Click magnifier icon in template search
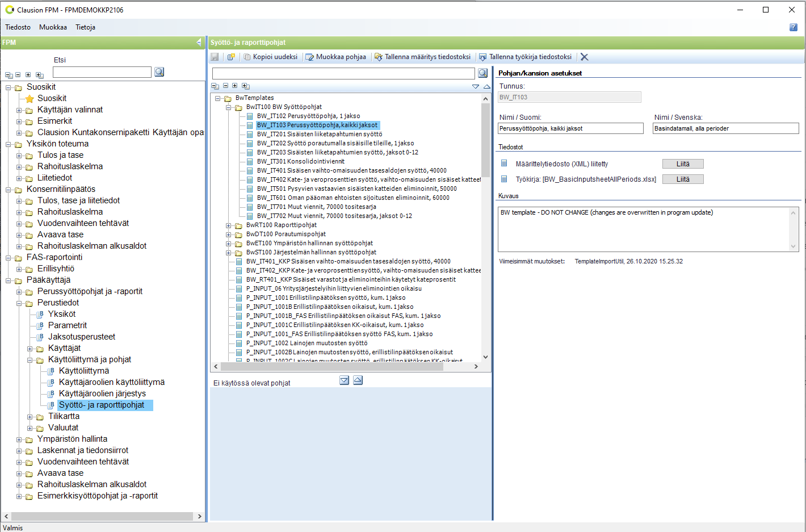The image size is (806, 532). [x=482, y=73]
